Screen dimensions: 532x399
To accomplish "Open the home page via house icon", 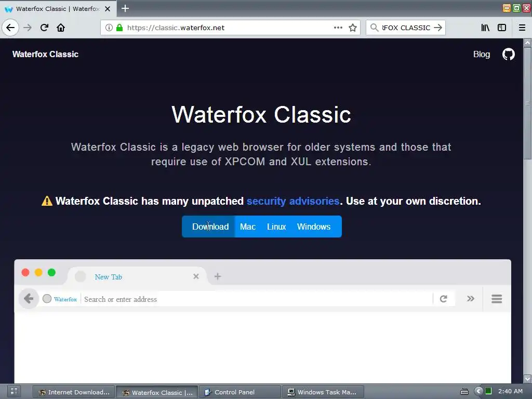I will coord(61,28).
